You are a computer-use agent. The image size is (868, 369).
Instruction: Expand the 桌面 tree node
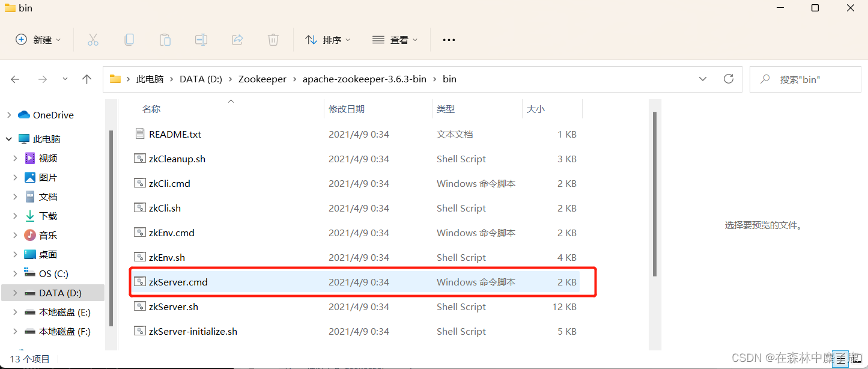tap(16, 254)
